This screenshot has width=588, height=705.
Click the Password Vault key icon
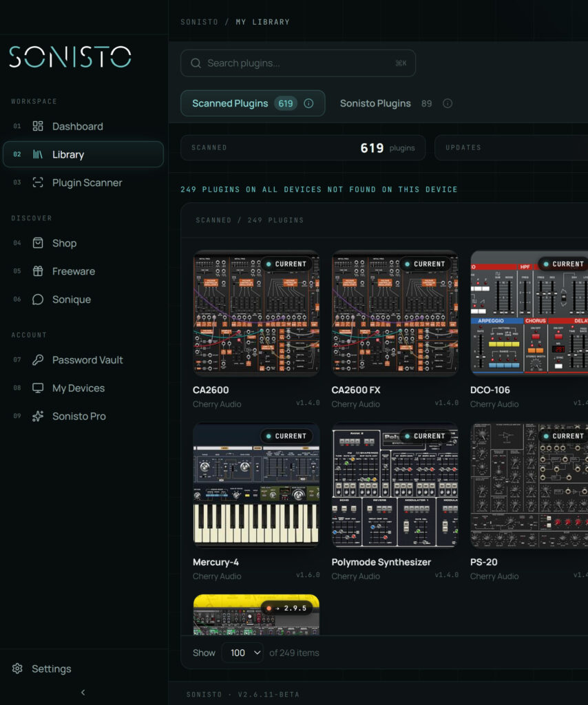point(38,359)
